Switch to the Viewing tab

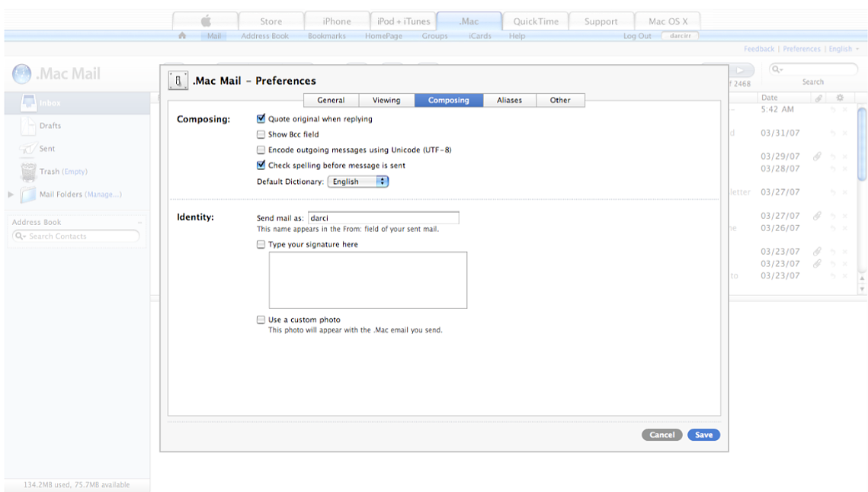tap(386, 100)
